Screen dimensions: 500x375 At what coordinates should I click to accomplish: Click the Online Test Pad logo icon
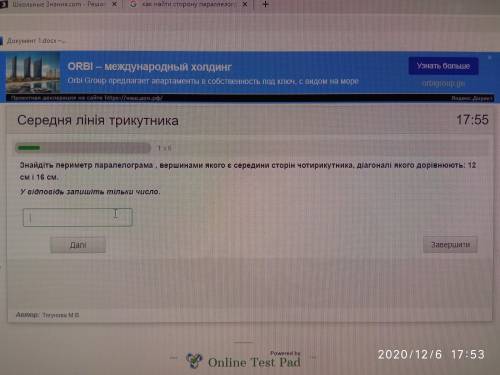(x=194, y=361)
